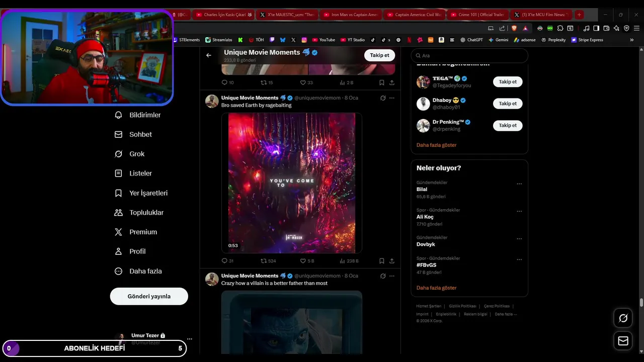
Task: Share the top post with 2 B views
Action: click(392, 82)
